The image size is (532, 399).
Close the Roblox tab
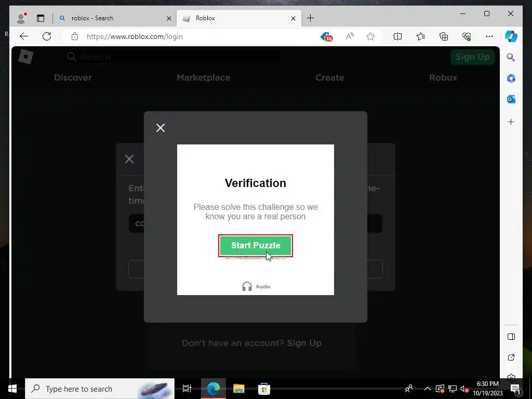[x=293, y=18]
